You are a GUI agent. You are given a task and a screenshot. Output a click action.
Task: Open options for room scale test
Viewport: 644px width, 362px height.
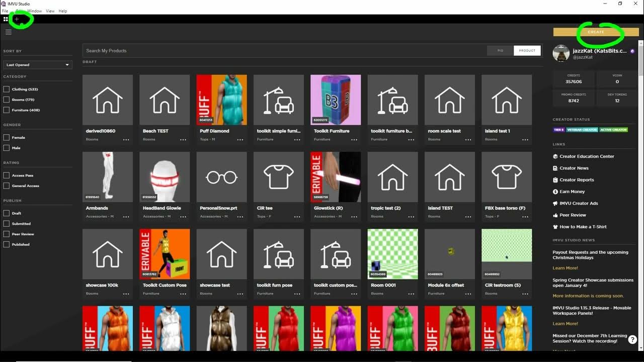[x=468, y=140]
